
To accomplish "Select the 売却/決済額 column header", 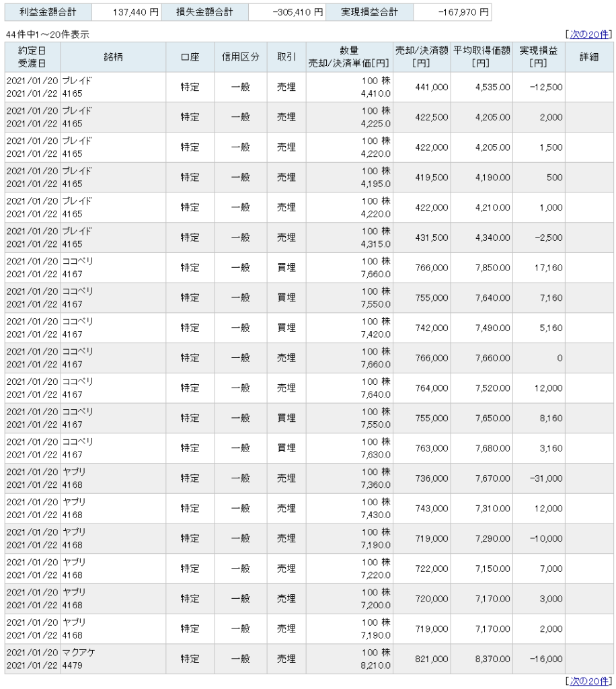I will 422,57.
